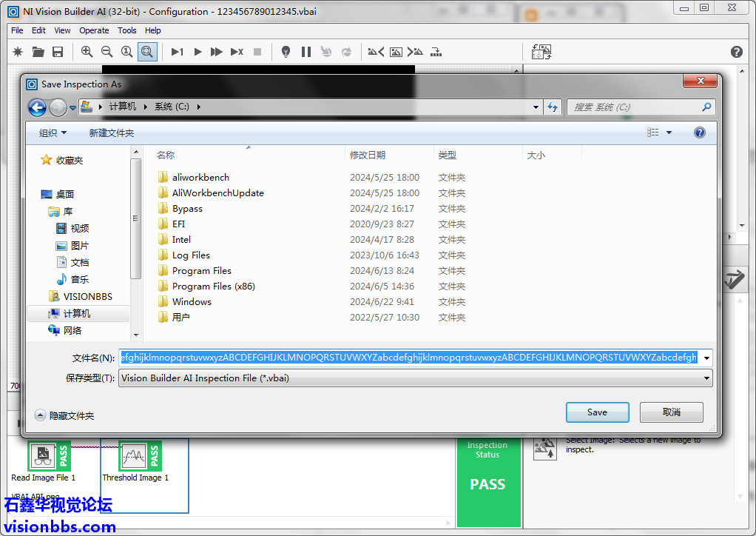The width and height of the screenshot is (756, 536).
Task: Open the filename history dropdown arrow
Action: pyautogui.click(x=706, y=358)
